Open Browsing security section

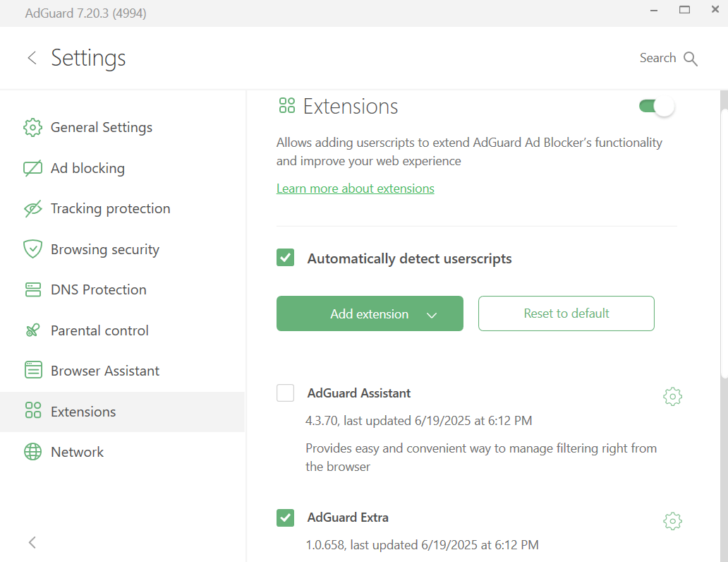(x=123, y=249)
